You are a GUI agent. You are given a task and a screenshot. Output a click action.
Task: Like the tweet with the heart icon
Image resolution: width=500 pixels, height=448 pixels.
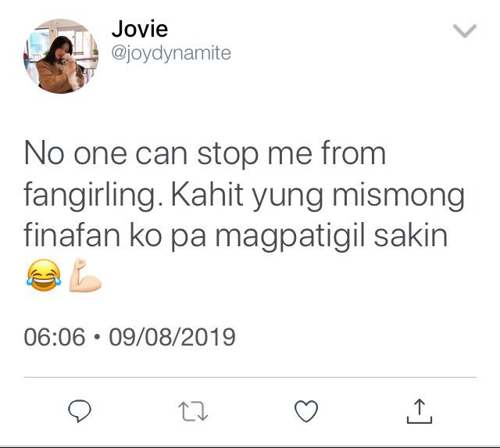(306, 411)
